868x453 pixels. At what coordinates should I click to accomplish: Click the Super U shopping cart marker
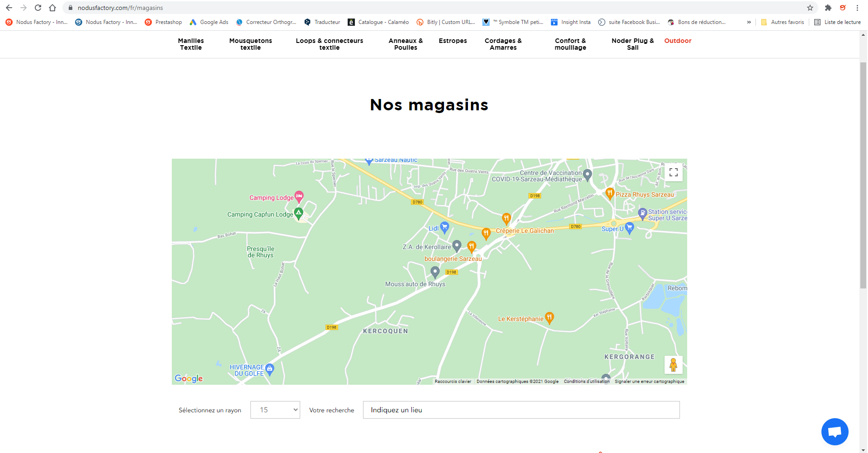click(629, 228)
